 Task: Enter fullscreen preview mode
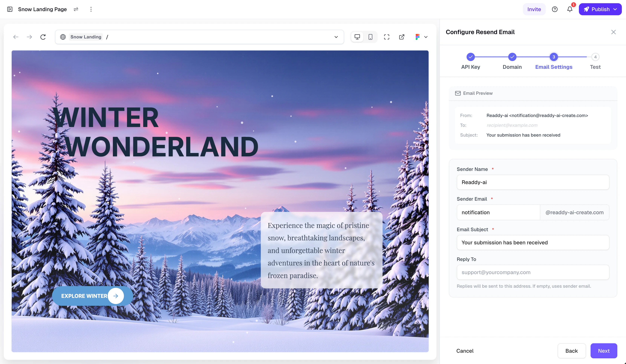point(386,37)
